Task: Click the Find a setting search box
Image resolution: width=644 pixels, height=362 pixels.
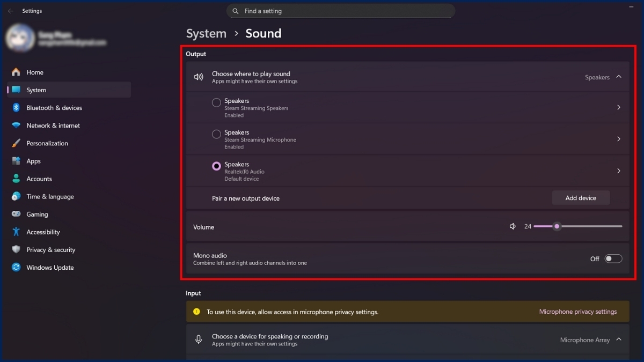Action: coord(343,11)
